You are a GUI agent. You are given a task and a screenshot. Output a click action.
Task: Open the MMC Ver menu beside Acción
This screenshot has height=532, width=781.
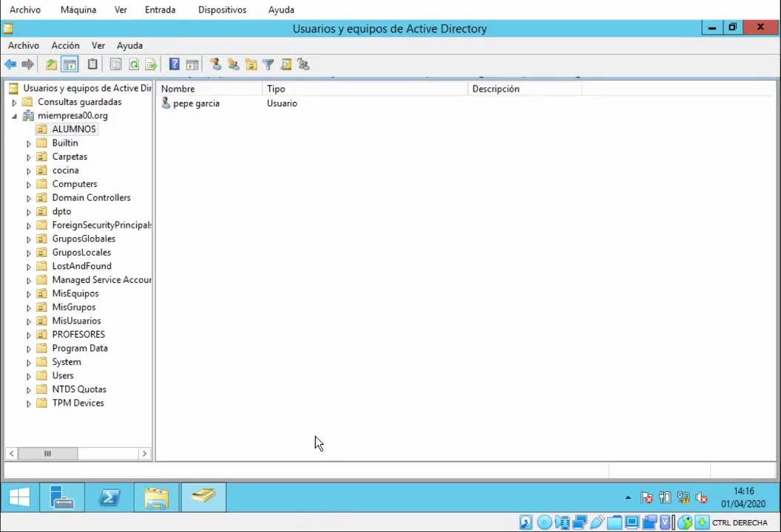[98, 45]
